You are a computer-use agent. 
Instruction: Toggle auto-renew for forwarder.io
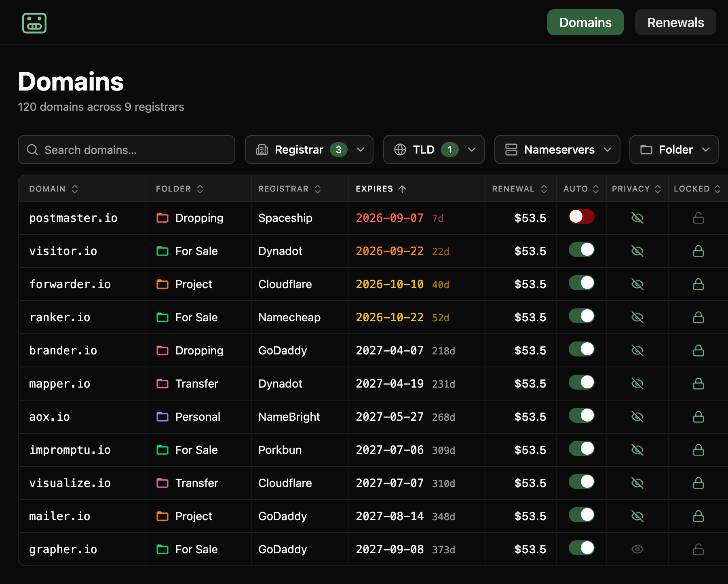582,283
